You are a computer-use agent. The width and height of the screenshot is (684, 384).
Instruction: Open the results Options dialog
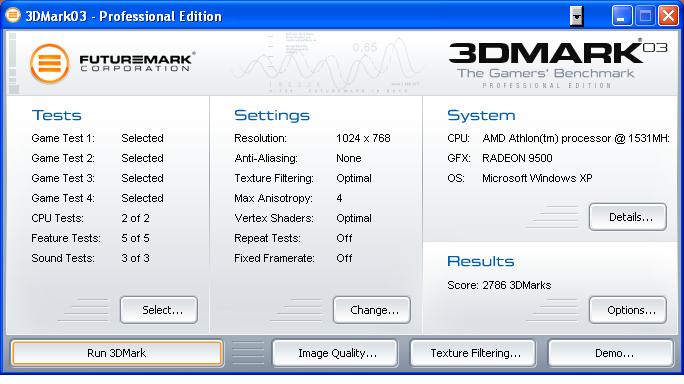628,310
